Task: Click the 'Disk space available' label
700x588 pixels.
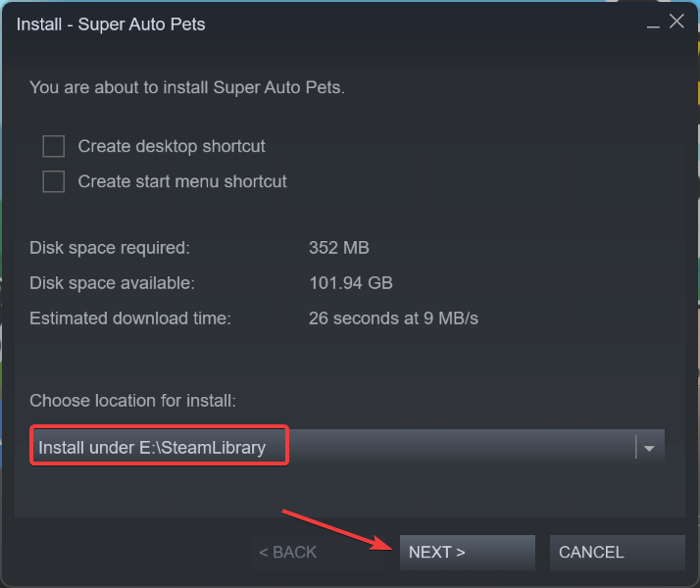Action: [x=112, y=283]
